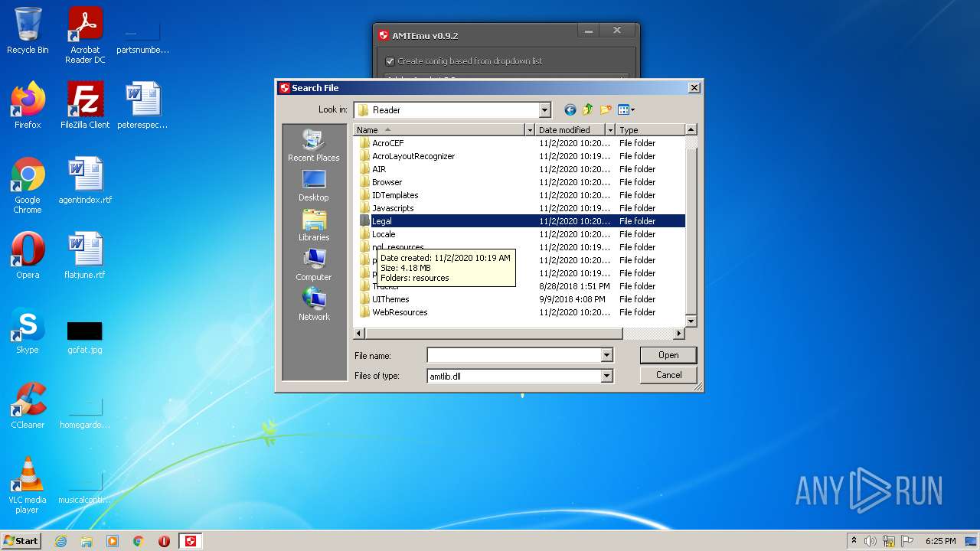
Task: Click the Cancel button
Action: (x=668, y=375)
